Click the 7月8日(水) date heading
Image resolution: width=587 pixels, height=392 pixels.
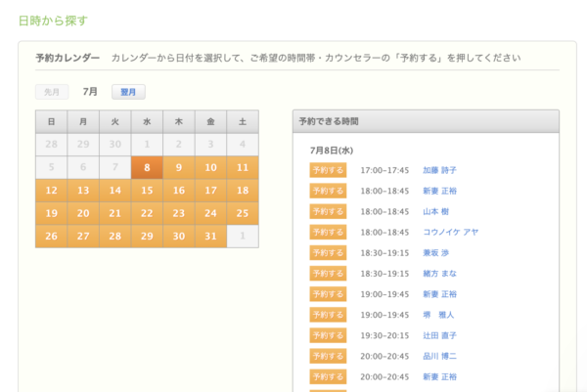tap(332, 151)
